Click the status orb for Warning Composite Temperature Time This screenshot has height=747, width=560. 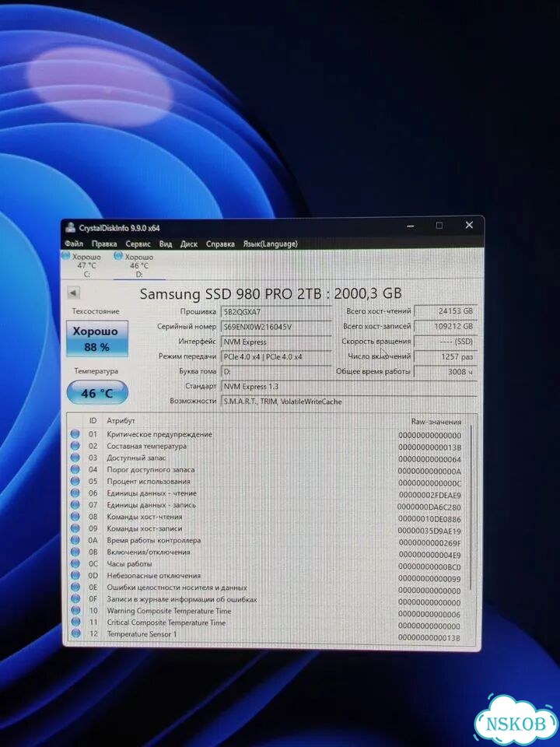coord(75,610)
